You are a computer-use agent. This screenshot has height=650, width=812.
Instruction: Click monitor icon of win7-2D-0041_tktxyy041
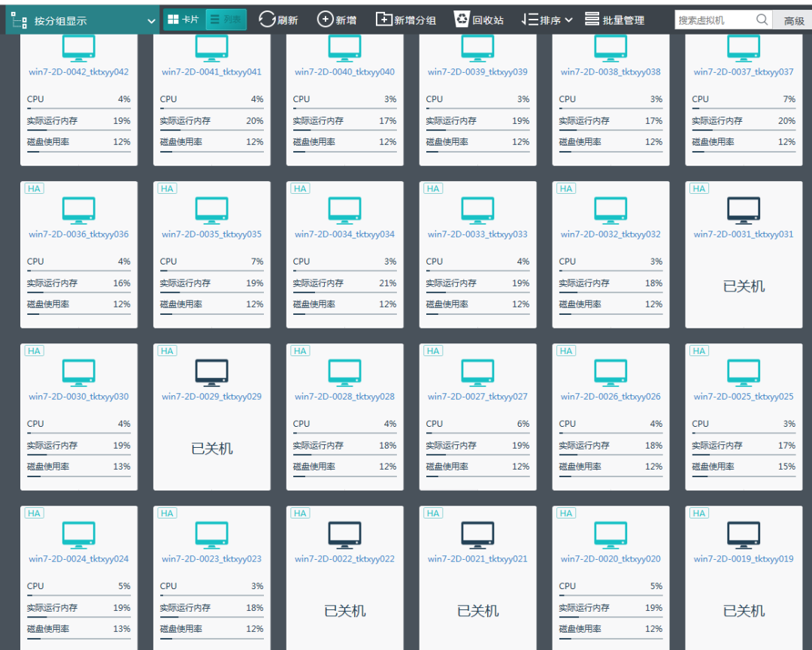tap(212, 48)
